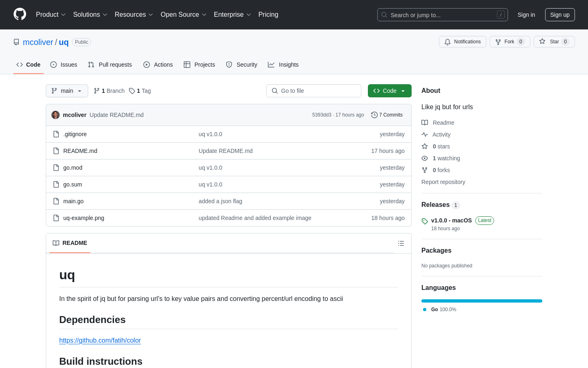Open the main.go file
This screenshot has width=588, height=368.
[73, 201]
